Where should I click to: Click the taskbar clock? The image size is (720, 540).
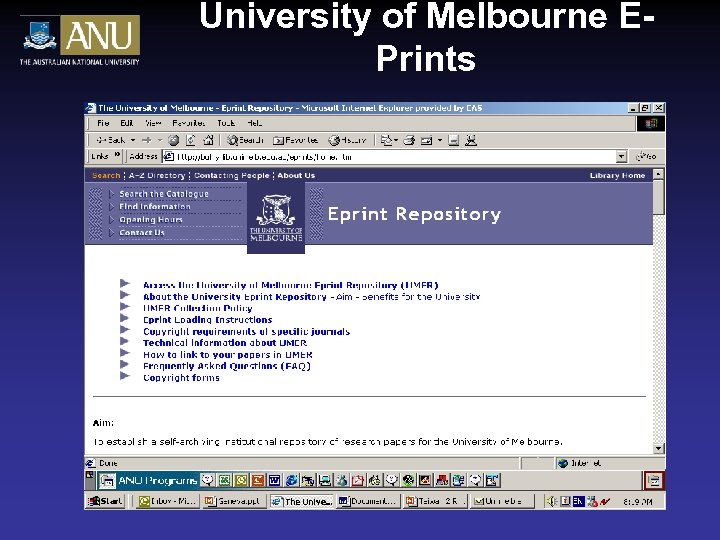click(x=638, y=502)
